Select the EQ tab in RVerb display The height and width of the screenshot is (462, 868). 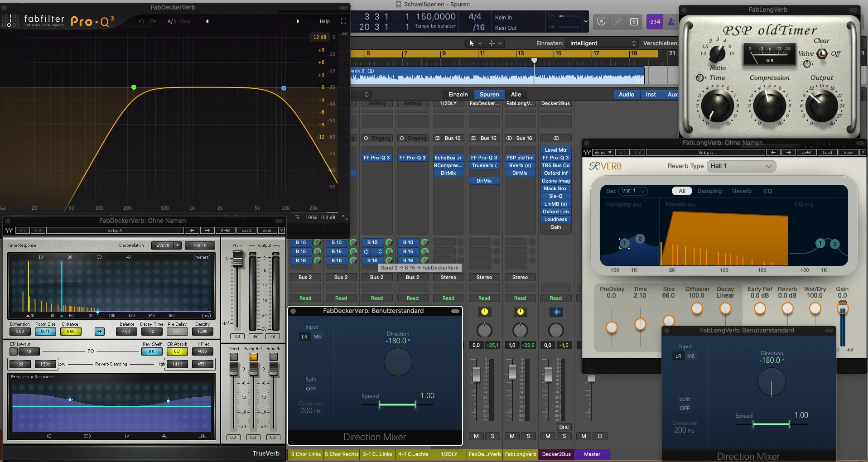tap(768, 191)
